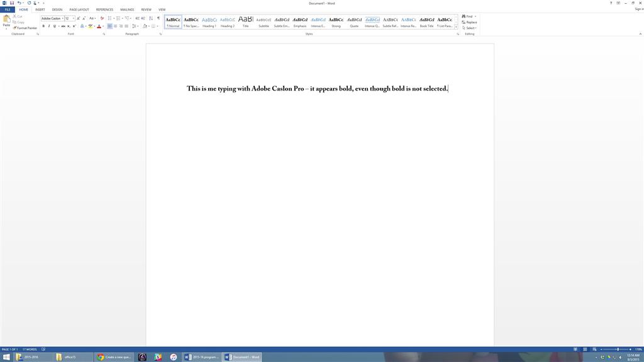Click Format Painter

[x=25, y=28]
